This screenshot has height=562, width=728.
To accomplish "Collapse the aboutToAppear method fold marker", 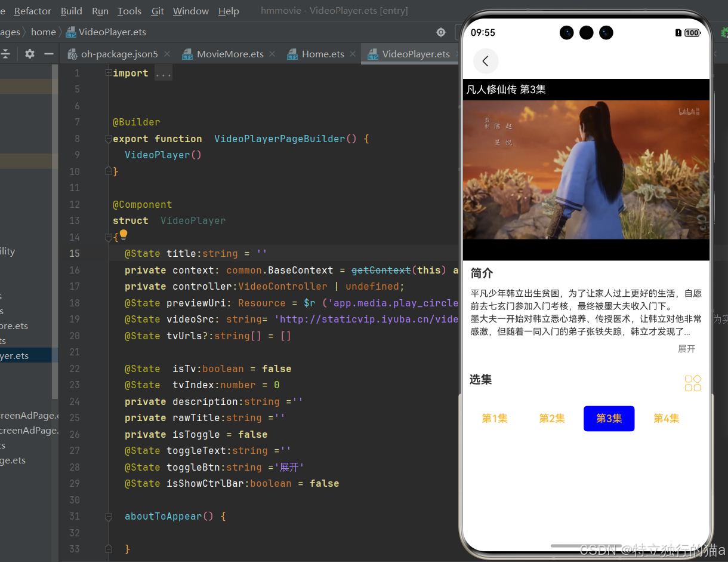I will (x=108, y=516).
